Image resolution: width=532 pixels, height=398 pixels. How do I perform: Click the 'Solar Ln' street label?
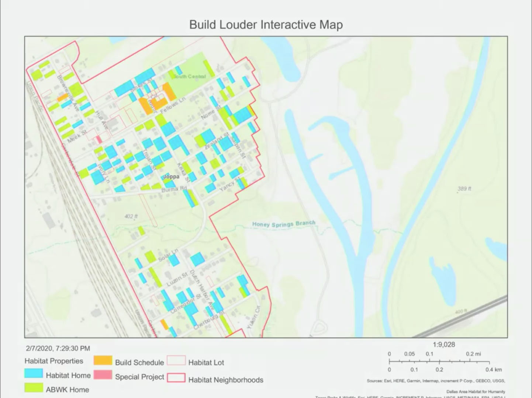point(168,255)
